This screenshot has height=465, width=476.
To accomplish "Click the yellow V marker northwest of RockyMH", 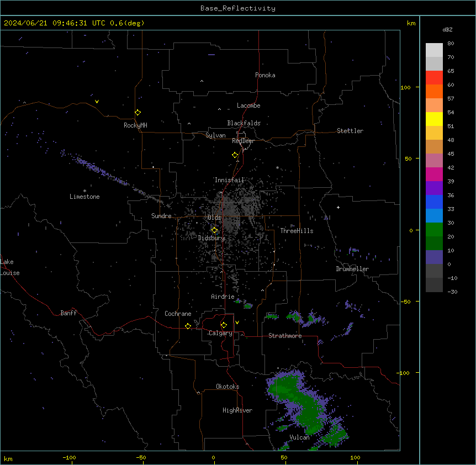I will coord(97,102).
